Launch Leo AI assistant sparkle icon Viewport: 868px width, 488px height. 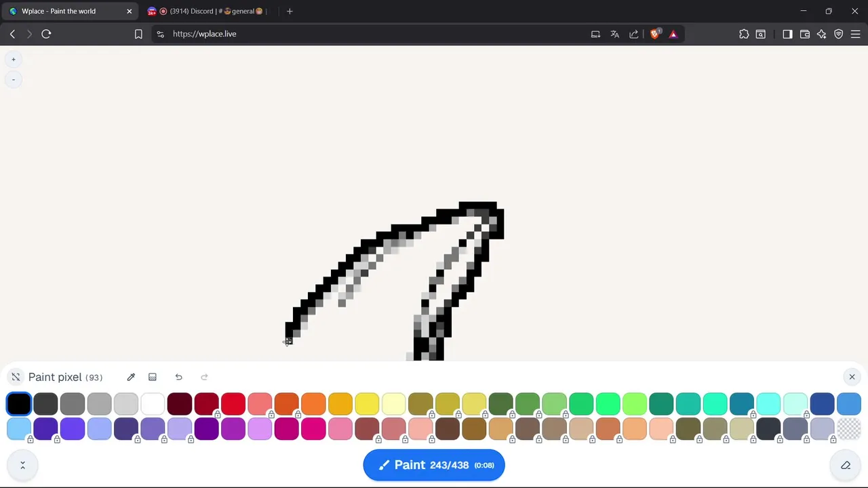pos(821,34)
